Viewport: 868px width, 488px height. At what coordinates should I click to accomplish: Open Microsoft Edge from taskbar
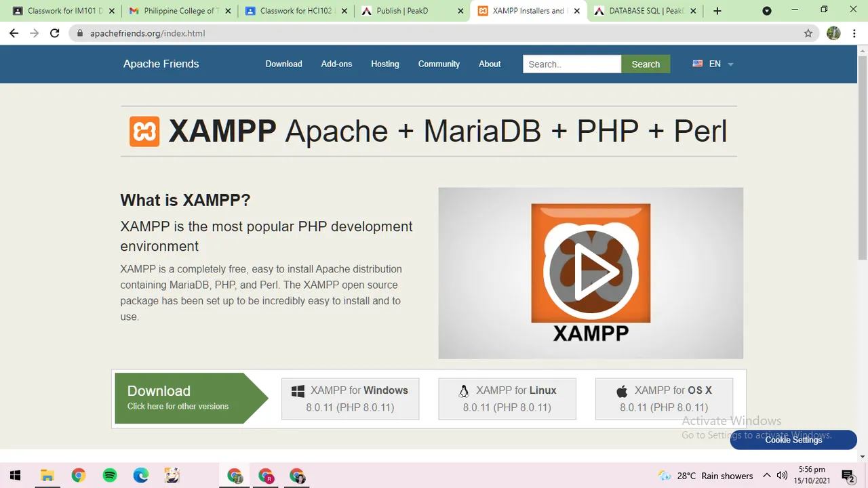141,476
